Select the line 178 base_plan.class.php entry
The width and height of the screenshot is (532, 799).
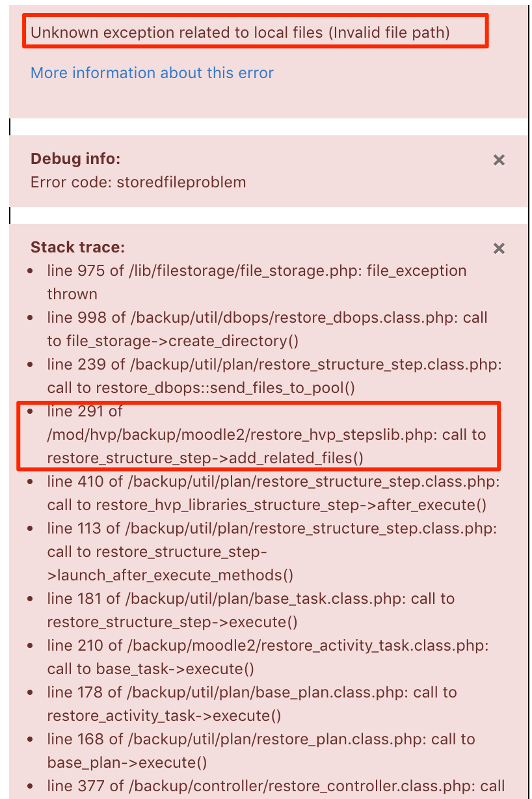coord(252,704)
